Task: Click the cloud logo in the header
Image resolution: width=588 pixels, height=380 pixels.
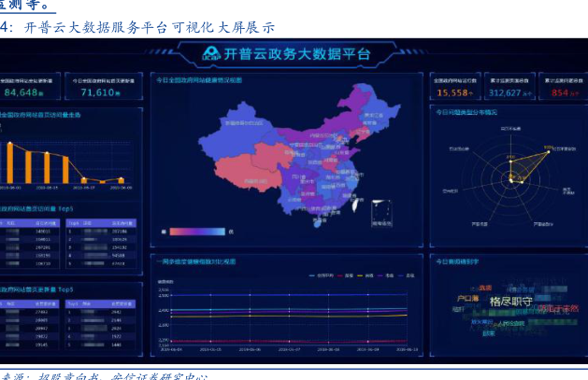Action: 210,55
